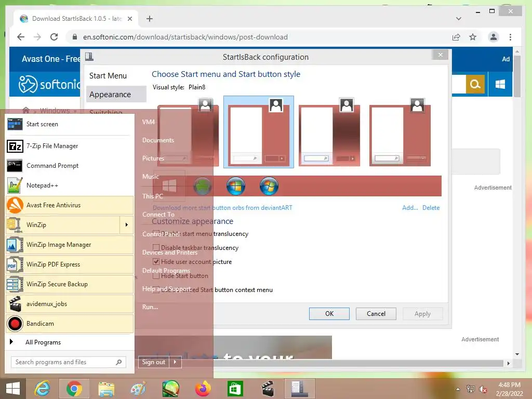The width and height of the screenshot is (532, 399).
Task: Open StartIsBack config in taskbar
Action: (300, 389)
